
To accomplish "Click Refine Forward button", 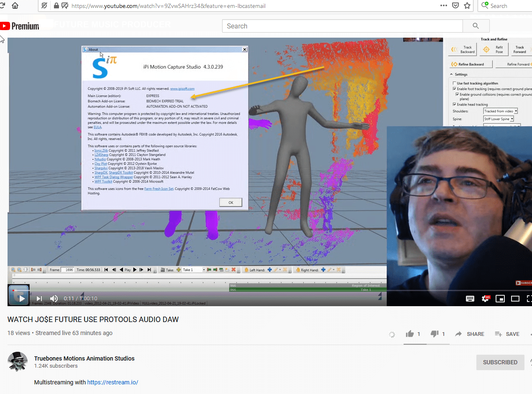I will [x=514, y=64].
